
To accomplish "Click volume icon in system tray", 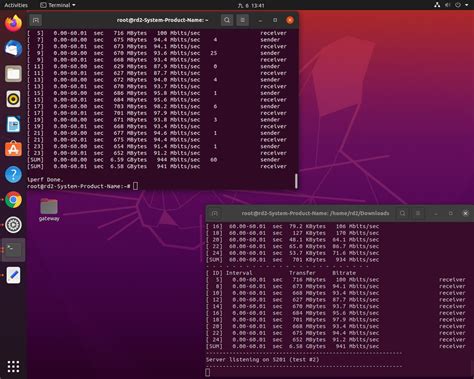I will tap(448, 5).
